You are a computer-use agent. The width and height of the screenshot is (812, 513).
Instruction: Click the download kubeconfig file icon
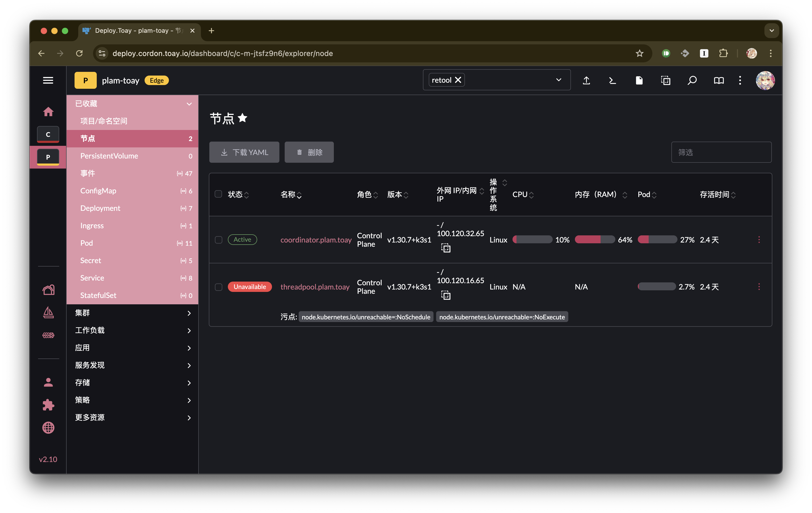(x=639, y=80)
